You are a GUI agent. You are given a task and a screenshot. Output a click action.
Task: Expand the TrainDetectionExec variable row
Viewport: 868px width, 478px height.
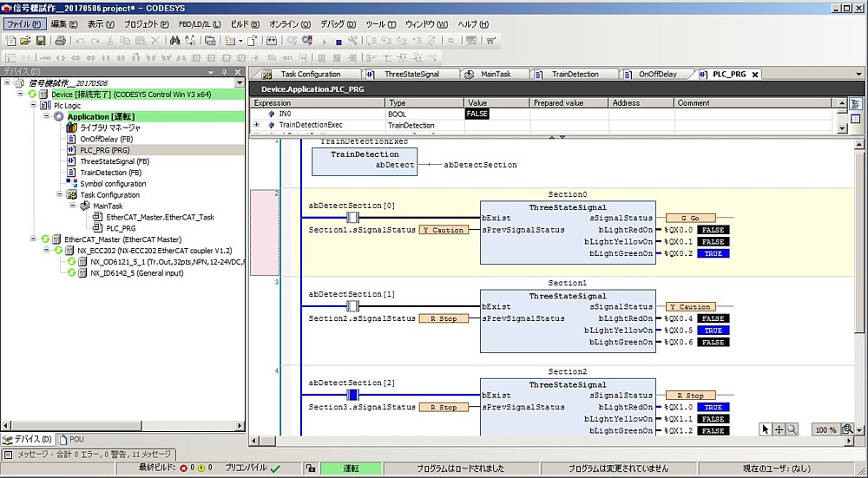click(256, 125)
